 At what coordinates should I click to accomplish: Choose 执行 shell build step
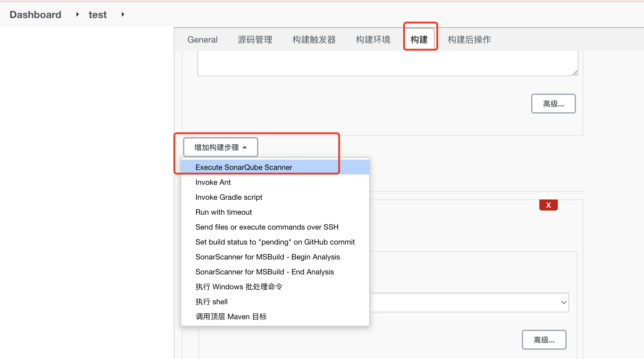click(x=211, y=302)
